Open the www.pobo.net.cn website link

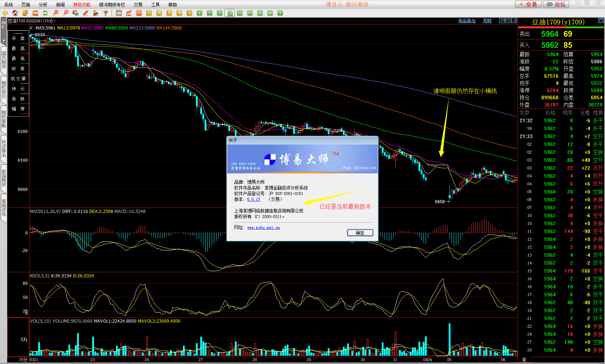click(x=263, y=228)
